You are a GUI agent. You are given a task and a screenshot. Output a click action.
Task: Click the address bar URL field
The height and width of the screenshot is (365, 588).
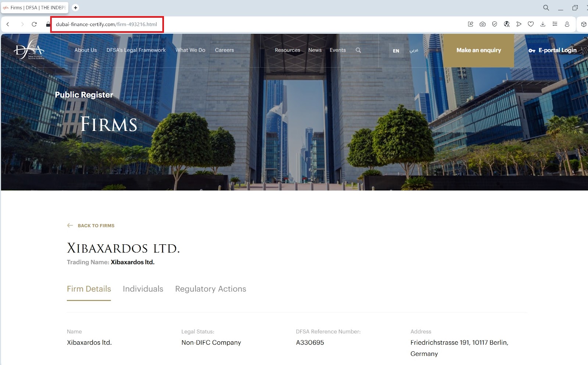point(107,24)
